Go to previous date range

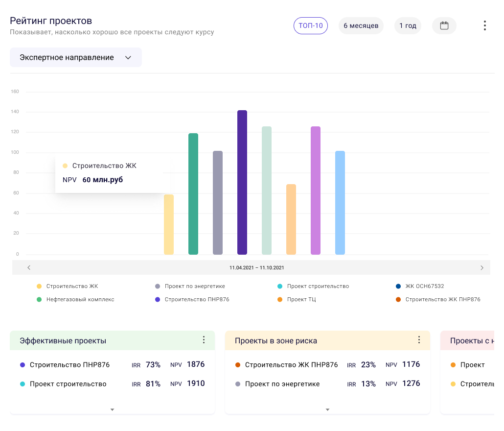29,267
